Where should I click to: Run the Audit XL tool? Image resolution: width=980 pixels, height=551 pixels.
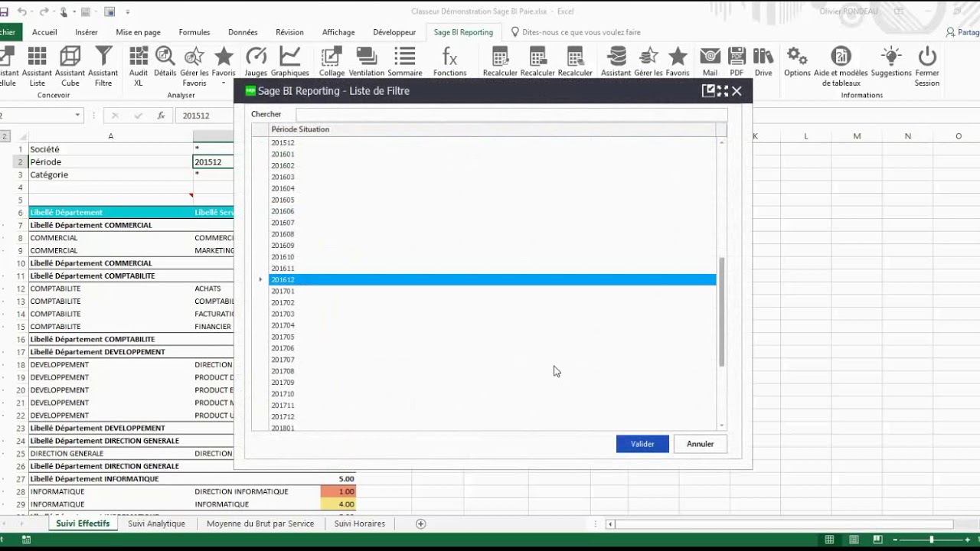point(139,67)
